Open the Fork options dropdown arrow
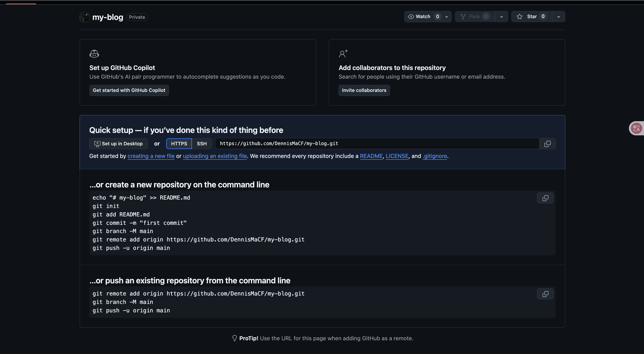This screenshot has width=644, height=354. tap(501, 17)
